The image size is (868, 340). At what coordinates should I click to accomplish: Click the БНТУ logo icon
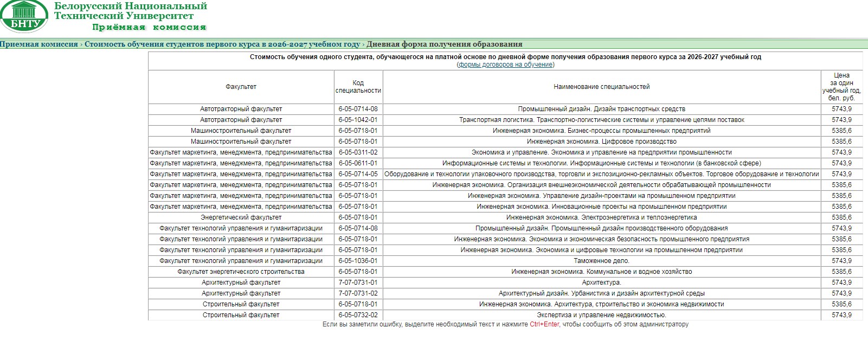pyautogui.click(x=24, y=16)
